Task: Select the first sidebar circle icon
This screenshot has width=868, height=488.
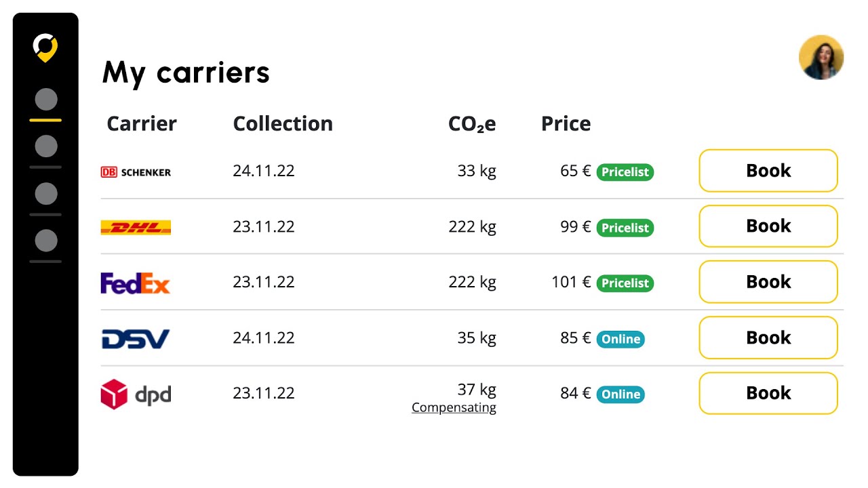Action: pyautogui.click(x=46, y=100)
